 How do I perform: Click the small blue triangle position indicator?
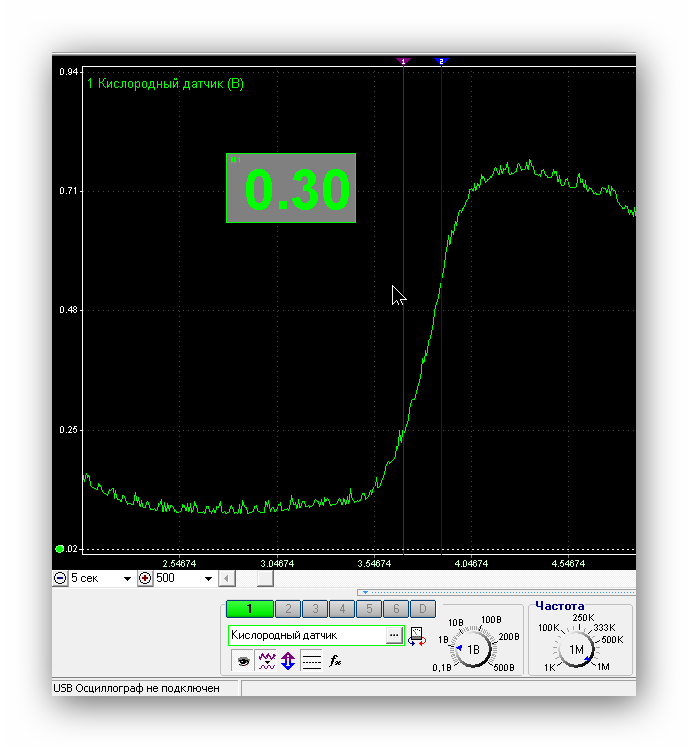pyautogui.click(x=365, y=592)
